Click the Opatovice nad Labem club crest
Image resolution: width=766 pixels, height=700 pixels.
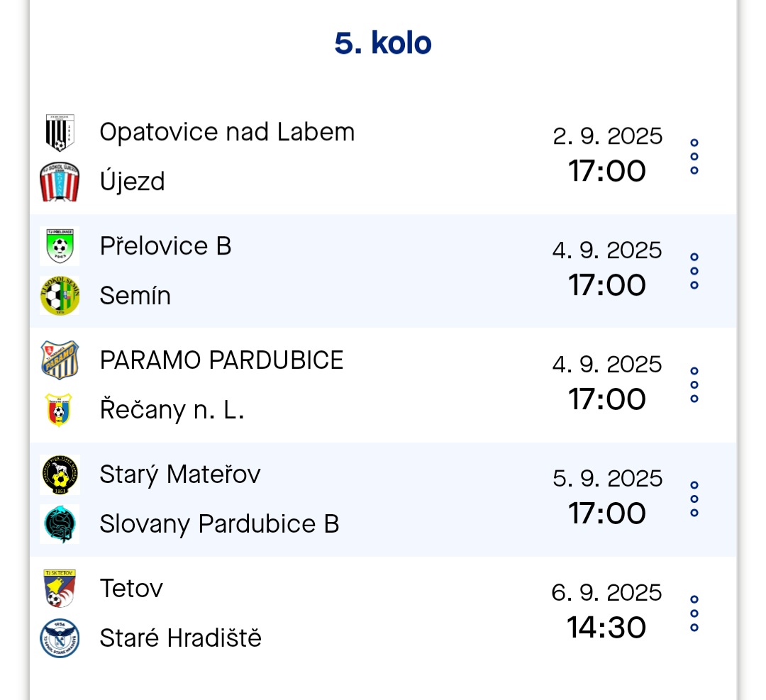click(x=60, y=133)
